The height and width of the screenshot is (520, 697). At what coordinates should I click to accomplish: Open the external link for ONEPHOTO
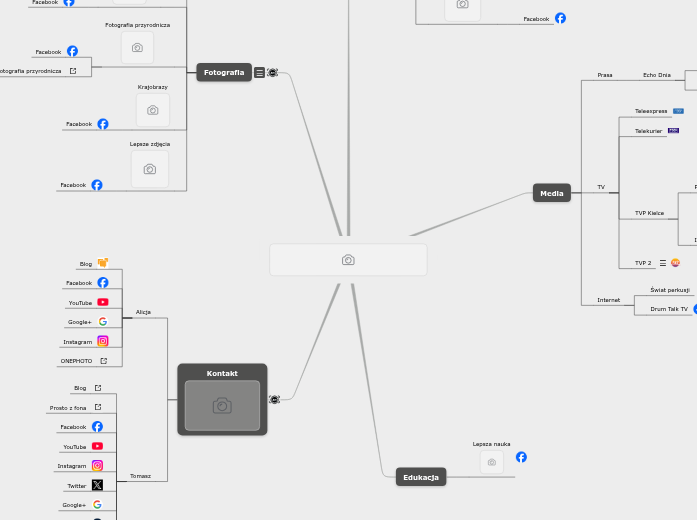pos(103,361)
